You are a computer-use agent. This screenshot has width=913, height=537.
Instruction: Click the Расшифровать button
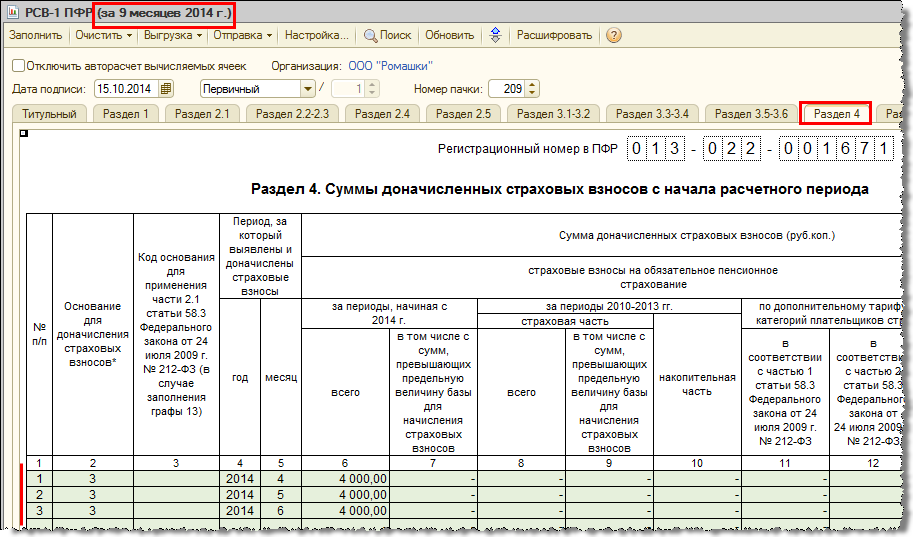point(554,35)
